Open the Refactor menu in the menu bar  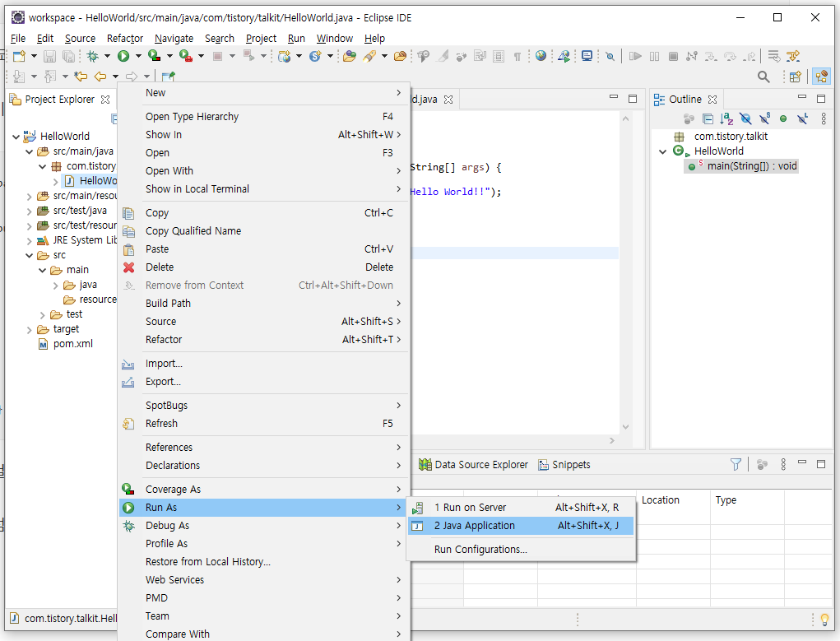click(x=125, y=38)
